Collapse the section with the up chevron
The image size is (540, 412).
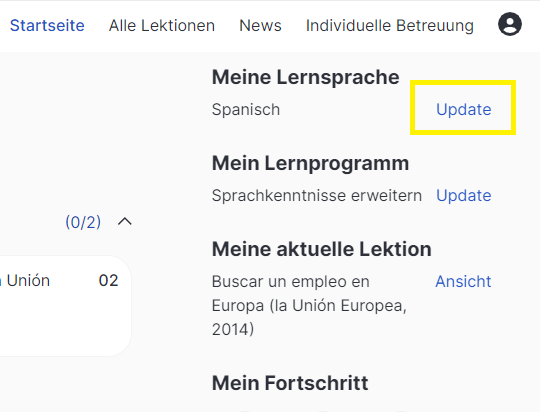click(125, 221)
